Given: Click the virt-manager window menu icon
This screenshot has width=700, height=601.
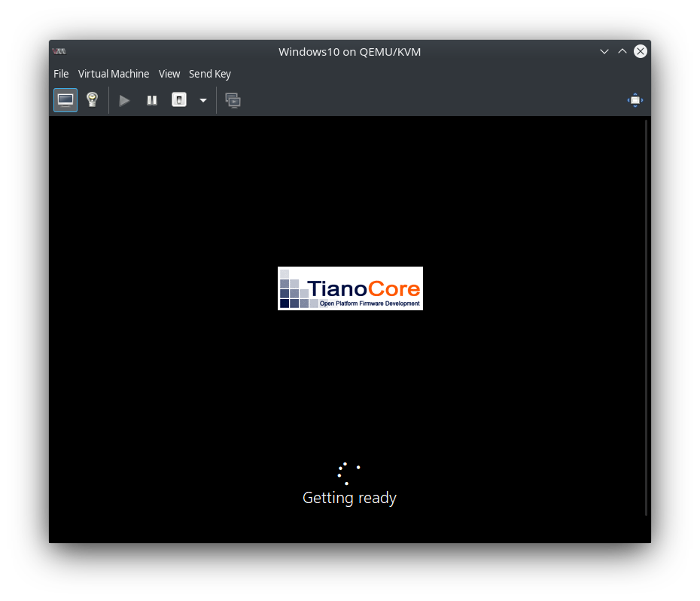Looking at the screenshot, I should 59,51.
